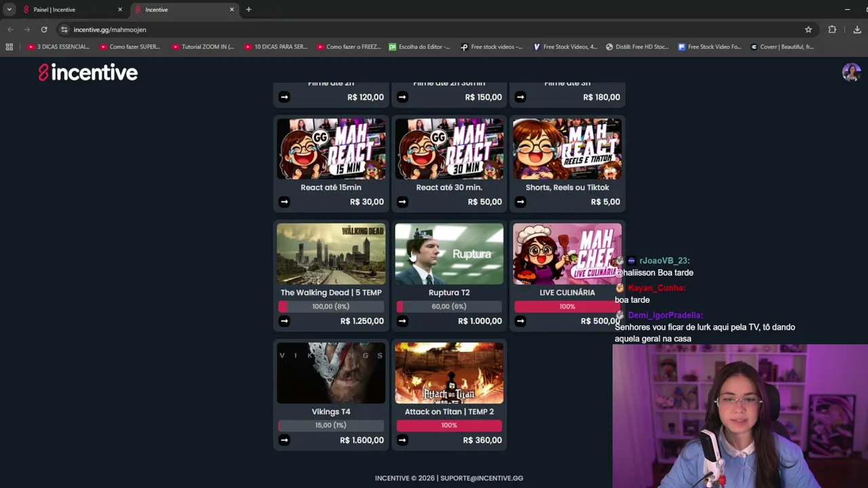Open the browser extensions puzzle icon
Image resolution: width=868 pixels, height=488 pixels.
click(832, 30)
